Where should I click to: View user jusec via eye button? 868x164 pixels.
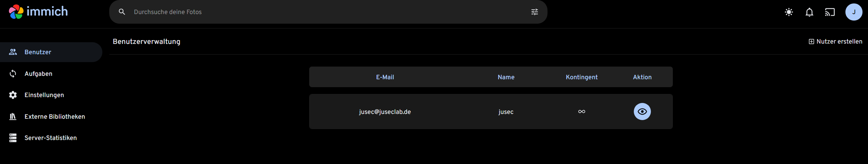pos(642,112)
